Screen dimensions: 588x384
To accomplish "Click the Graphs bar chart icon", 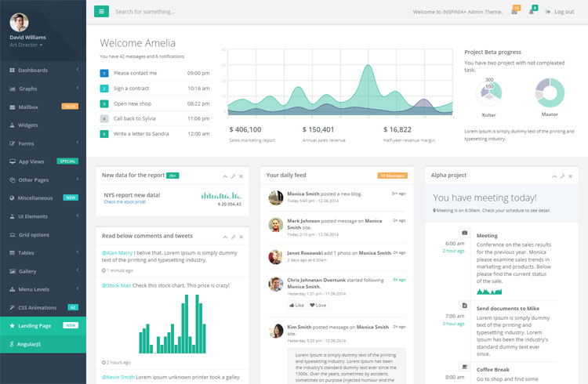I will (13, 89).
